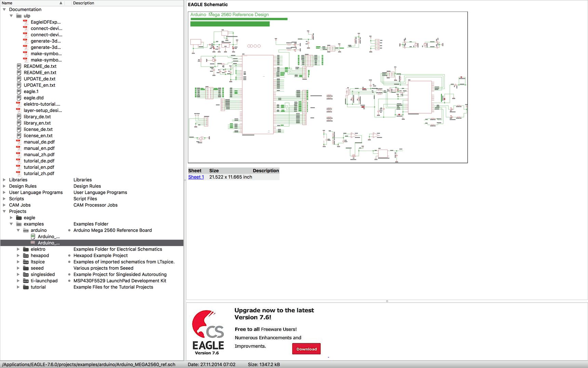Select the license_en.txt entry
588x368 pixels.
[x=38, y=136]
